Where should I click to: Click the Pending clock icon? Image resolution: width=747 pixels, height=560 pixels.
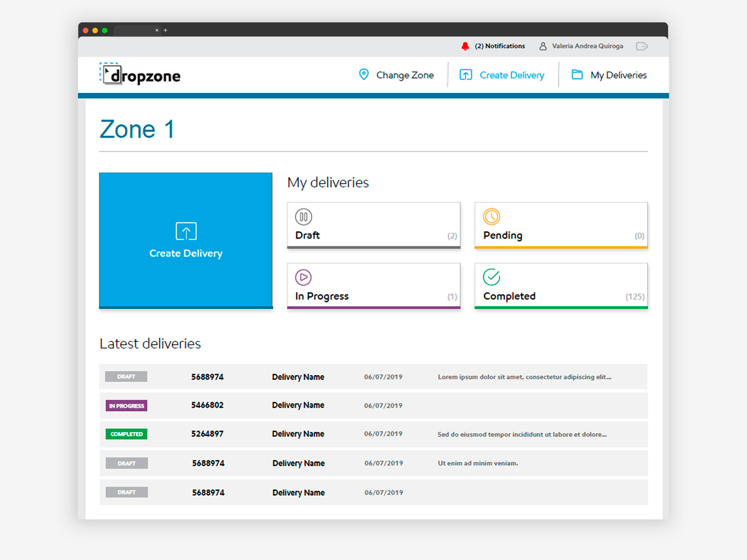coord(491,217)
